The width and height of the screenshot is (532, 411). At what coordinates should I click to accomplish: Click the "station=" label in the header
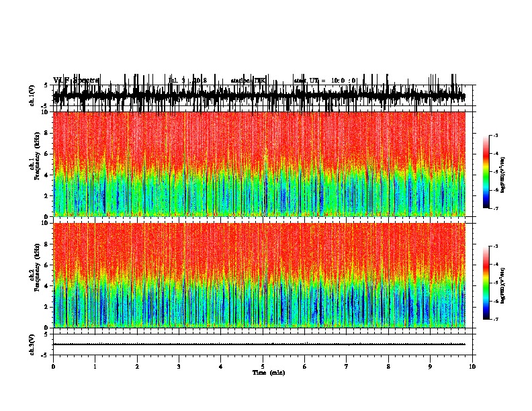pos(242,81)
